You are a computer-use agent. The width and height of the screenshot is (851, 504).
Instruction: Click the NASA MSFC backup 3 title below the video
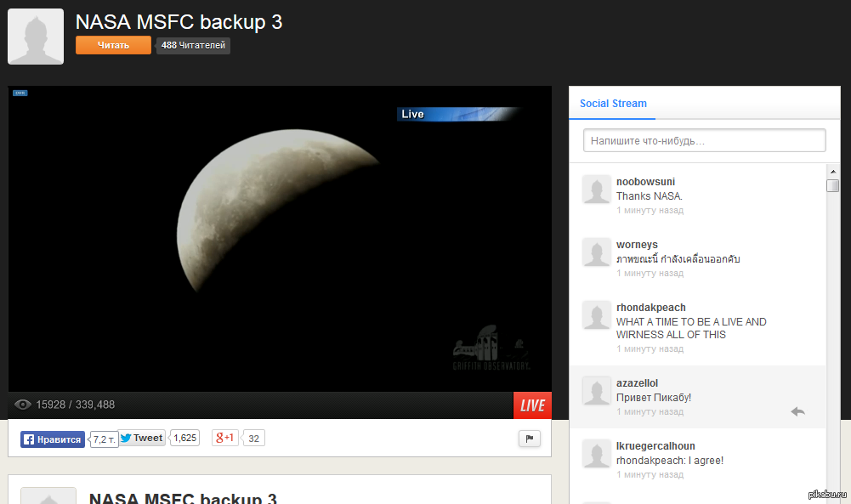point(183,498)
